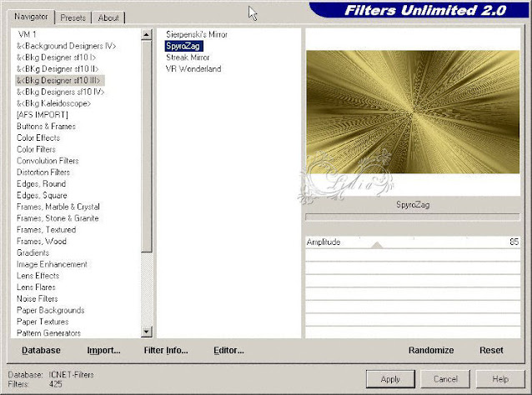Click the Amplitude value 85

click(x=514, y=242)
